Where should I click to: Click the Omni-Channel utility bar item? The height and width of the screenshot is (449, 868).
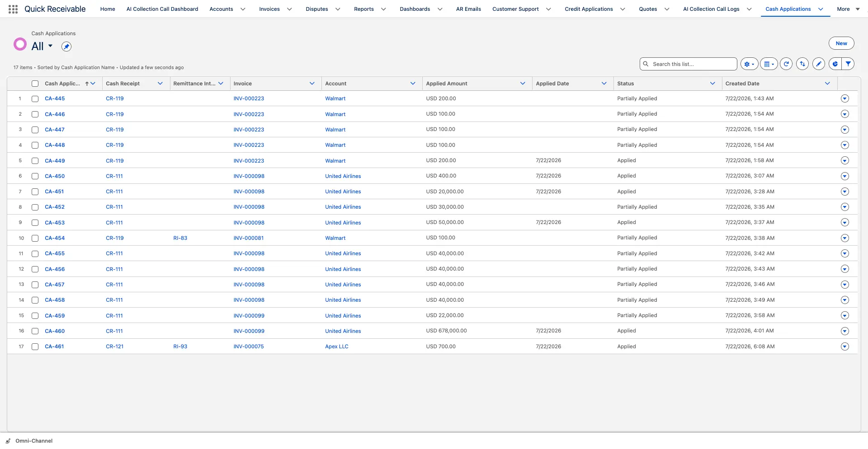(29, 441)
